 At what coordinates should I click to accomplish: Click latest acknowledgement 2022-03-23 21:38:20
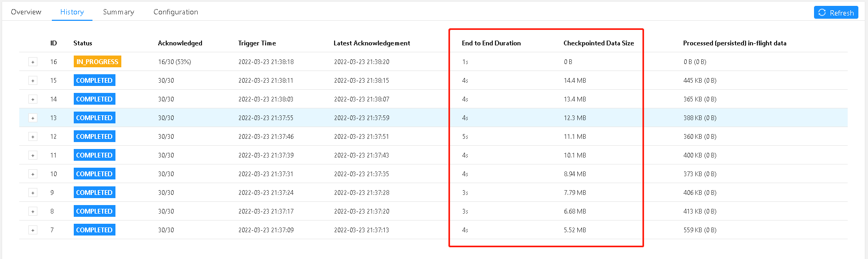pos(362,62)
